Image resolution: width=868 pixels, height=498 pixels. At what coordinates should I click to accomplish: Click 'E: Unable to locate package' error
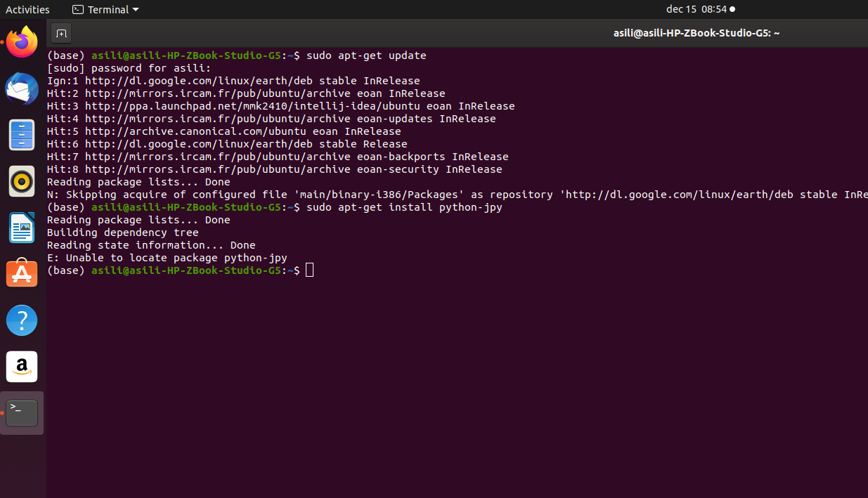167,258
